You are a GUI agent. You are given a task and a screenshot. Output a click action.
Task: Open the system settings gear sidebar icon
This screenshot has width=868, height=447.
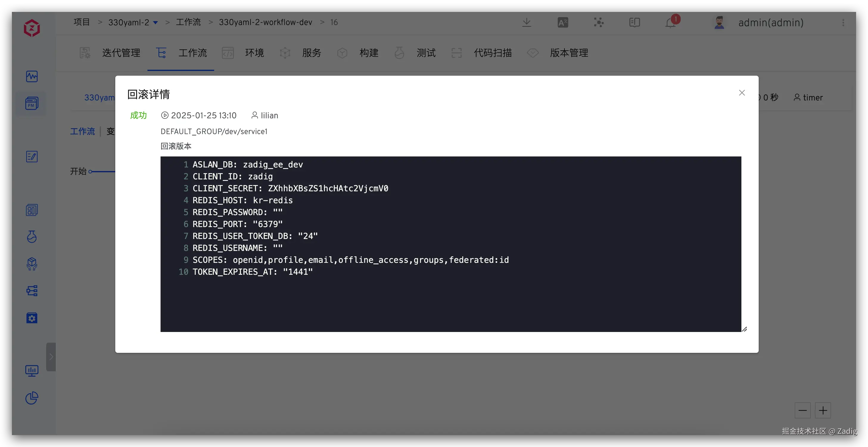pyautogui.click(x=32, y=318)
